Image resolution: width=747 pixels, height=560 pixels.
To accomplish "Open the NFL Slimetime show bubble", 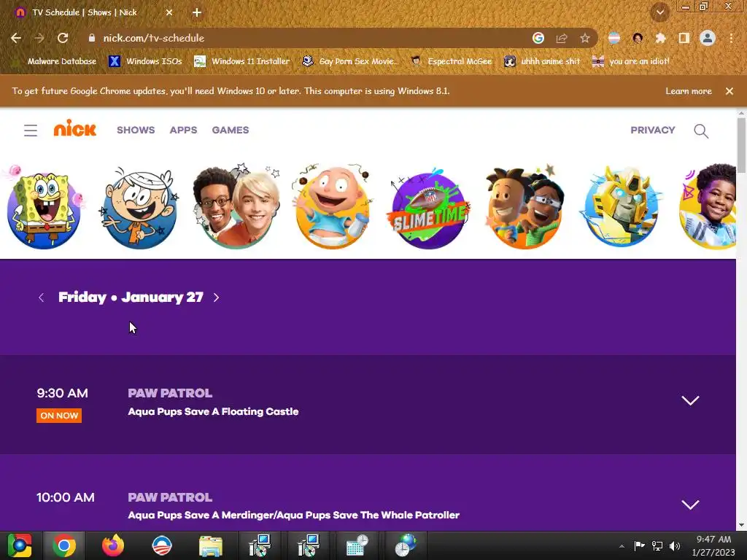I will [x=428, y=208].
